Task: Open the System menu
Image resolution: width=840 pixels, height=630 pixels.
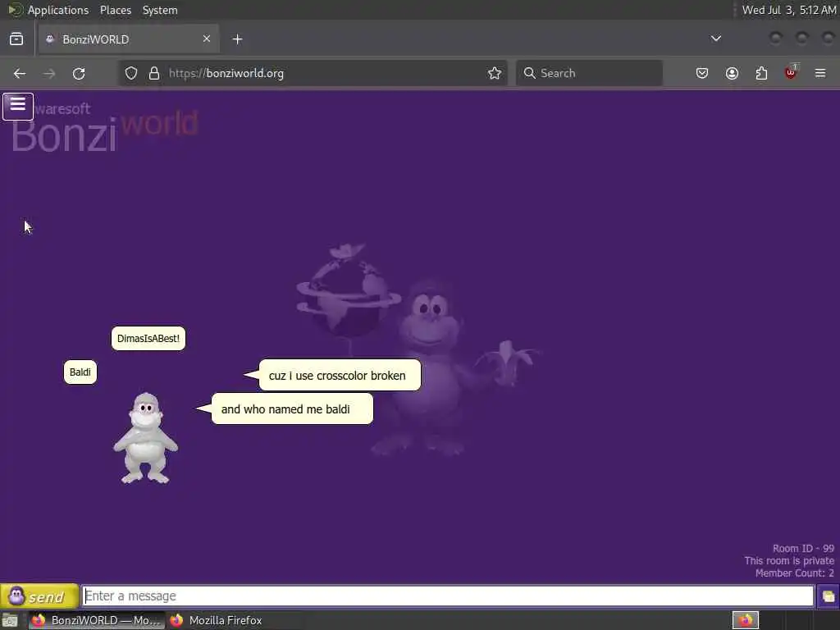Action: tap(160, 10)
